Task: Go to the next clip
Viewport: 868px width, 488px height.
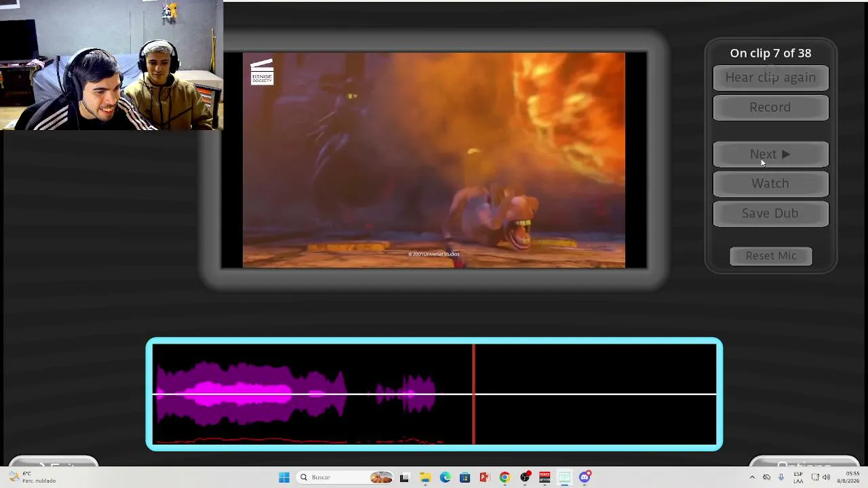Action: pos(770,155)
